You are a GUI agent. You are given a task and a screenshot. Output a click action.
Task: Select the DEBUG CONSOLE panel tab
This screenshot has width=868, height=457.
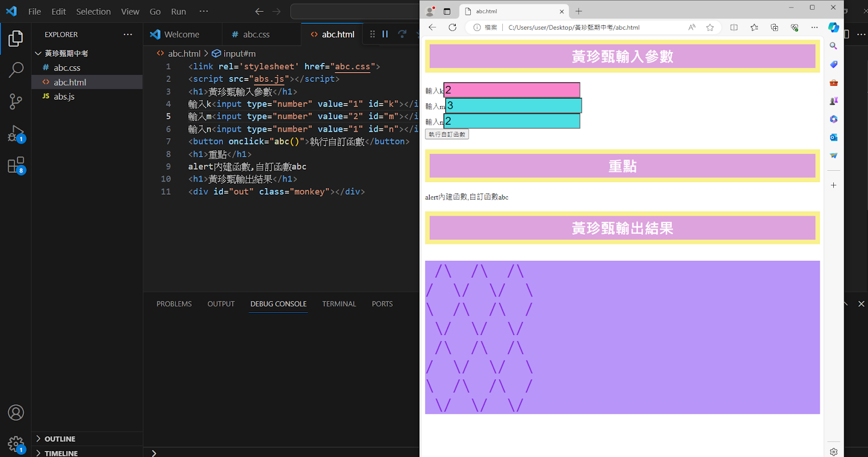(x=278, y=304)
